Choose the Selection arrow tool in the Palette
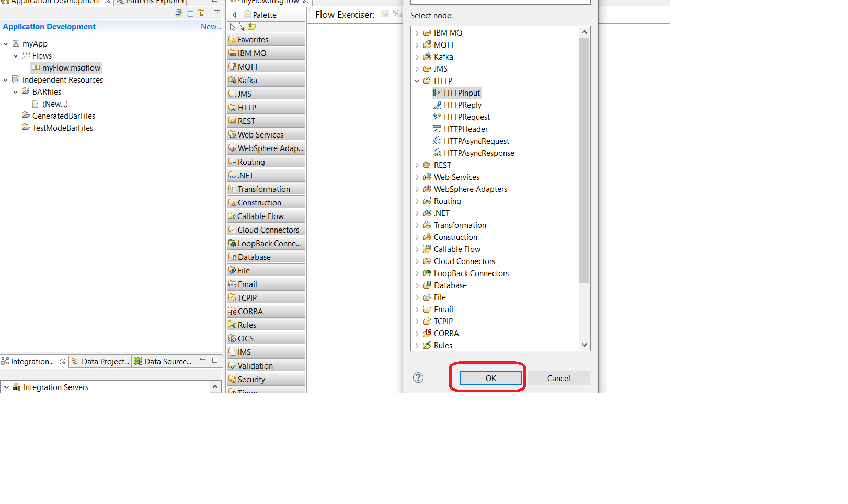Screen dimensions: 848x504 point(233,27)
